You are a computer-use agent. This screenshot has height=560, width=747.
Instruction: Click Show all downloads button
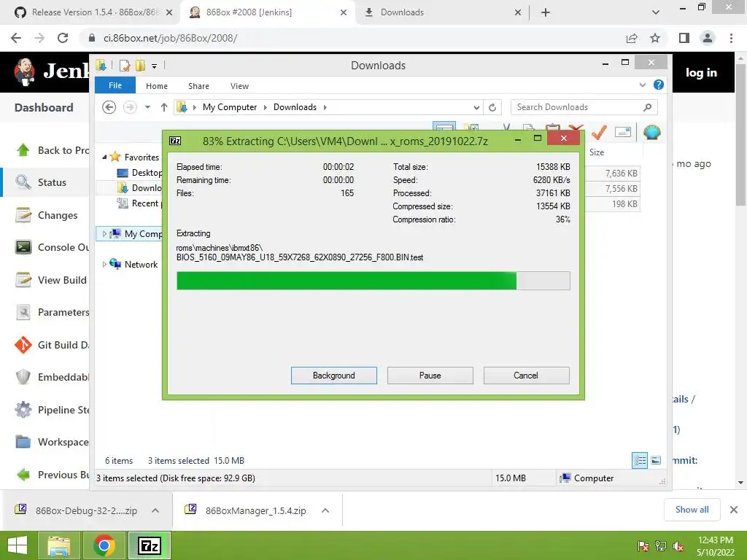coord(692,510)
